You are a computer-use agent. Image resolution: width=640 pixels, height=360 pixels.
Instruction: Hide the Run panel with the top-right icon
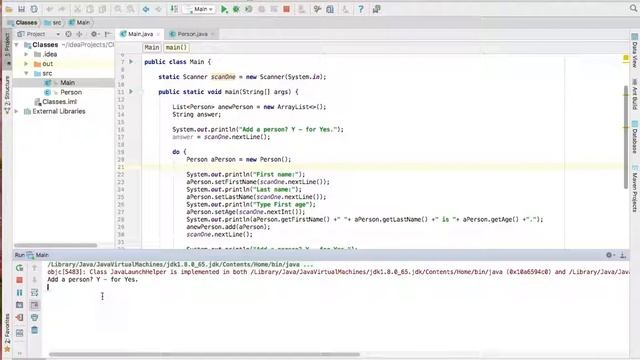click(623, 255)
